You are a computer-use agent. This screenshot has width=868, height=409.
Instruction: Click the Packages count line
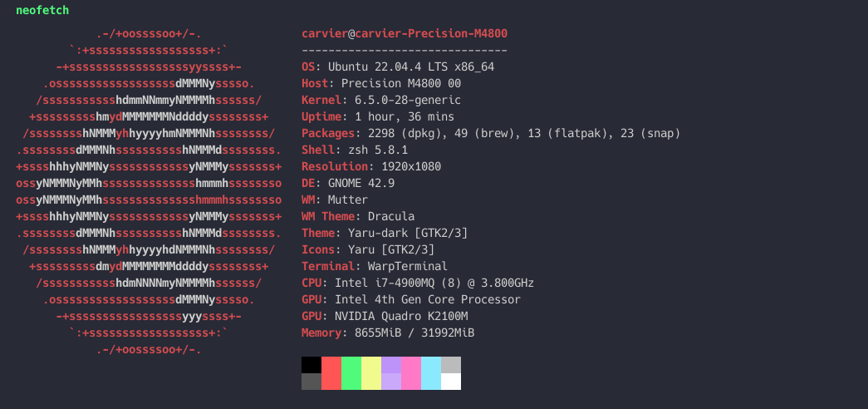click(x=490, y=134)
